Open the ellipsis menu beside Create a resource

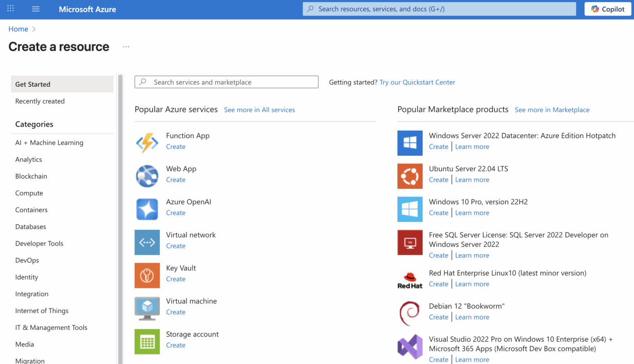tap(126, 47)
